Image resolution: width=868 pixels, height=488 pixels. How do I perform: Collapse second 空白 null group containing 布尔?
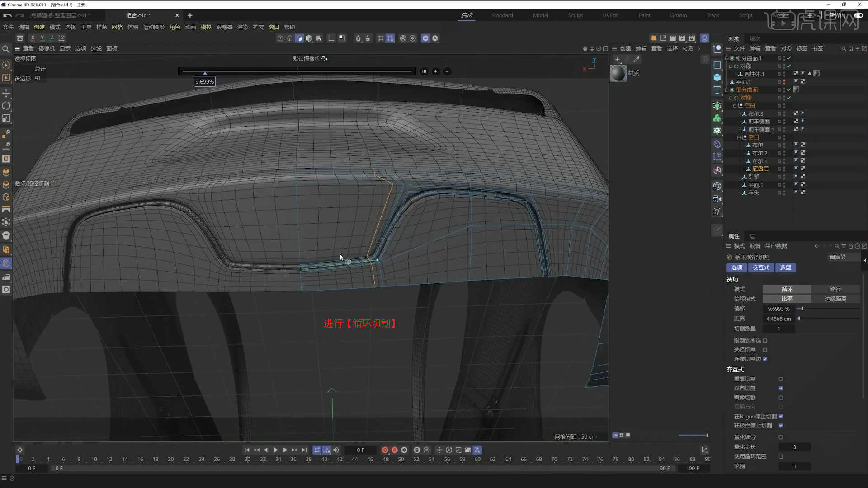739,137
